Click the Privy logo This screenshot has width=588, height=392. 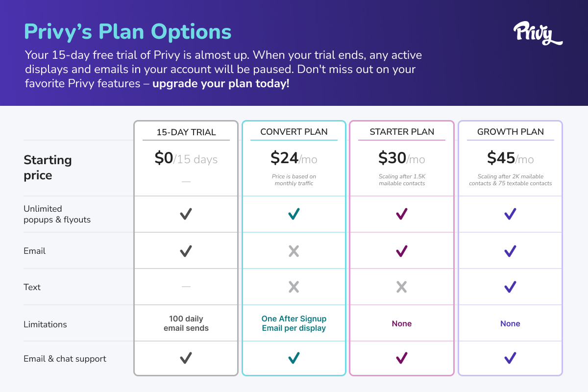click(x=538, y=34)
